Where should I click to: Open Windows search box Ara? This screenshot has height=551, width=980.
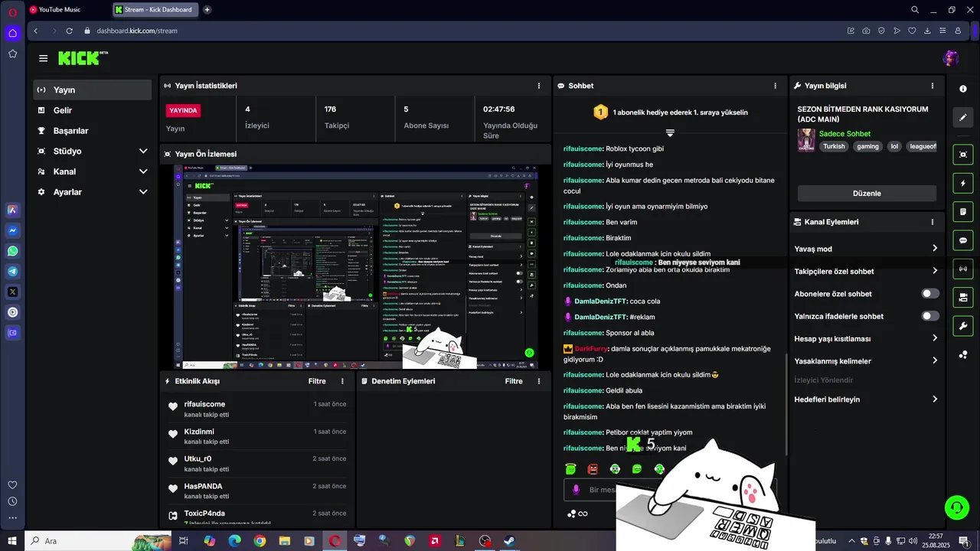pyautogui.click(x=98, y=541)
